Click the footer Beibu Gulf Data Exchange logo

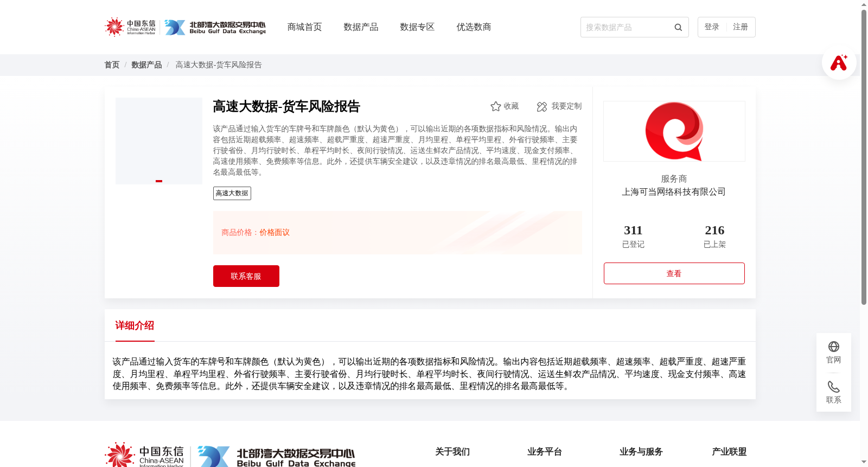click(277, 457)
